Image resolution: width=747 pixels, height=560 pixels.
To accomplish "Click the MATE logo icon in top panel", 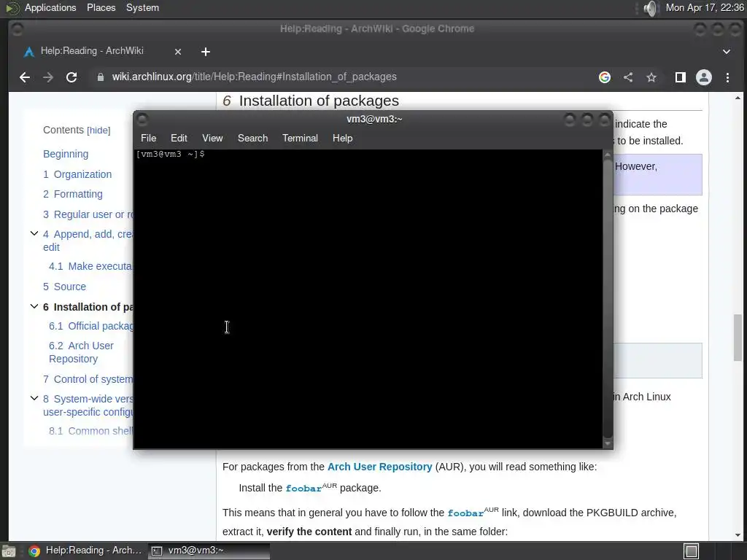I will click(12, 8).
